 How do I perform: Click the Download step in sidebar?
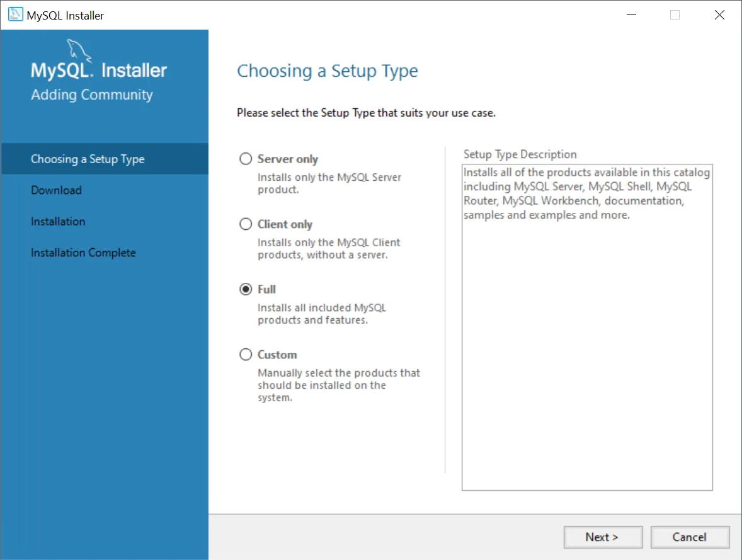click(x=56, y=190)
